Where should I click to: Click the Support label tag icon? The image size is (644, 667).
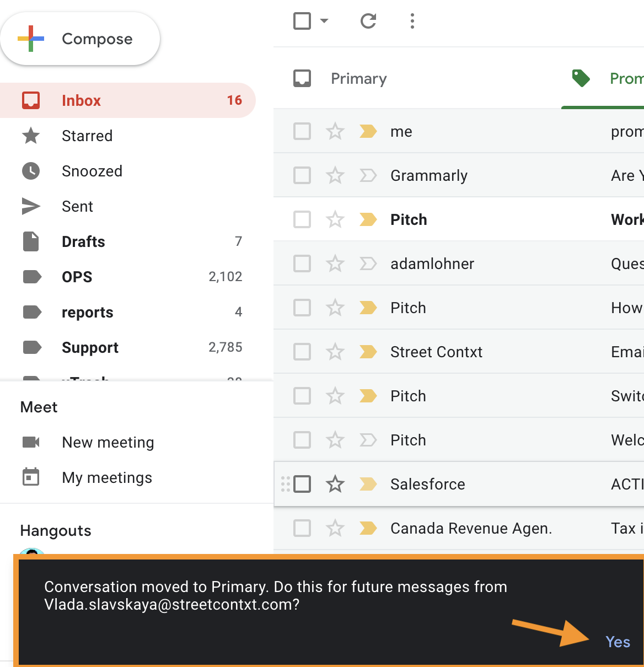point(32,347)
